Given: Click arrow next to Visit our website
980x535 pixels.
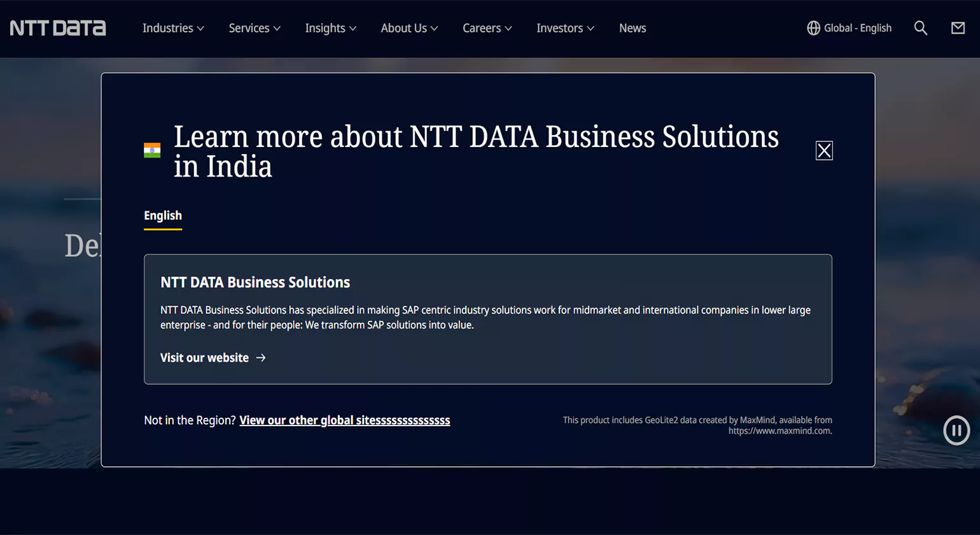Looking at the screenshot, I should point(261,358).
